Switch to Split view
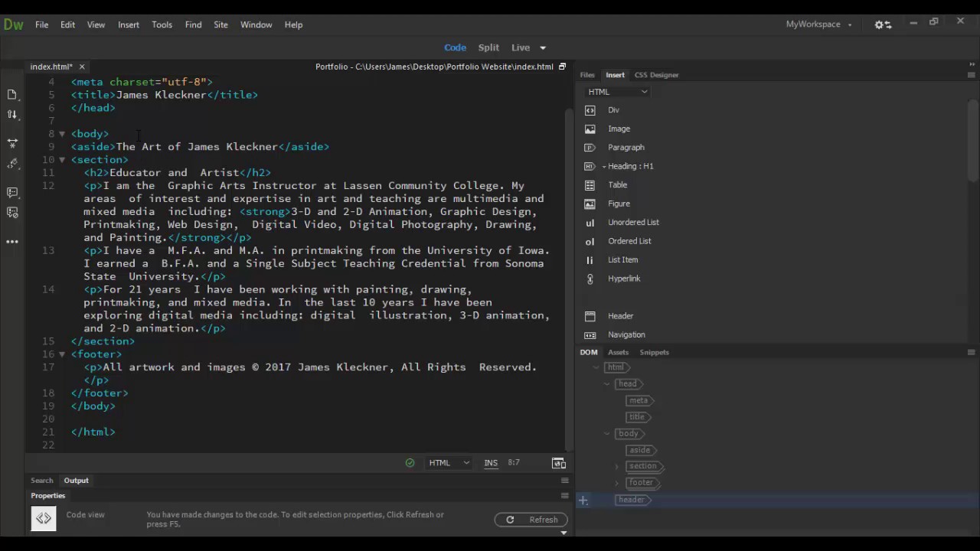Image resolution: width=980 pixels, height=551 pixels. (488, 47)
